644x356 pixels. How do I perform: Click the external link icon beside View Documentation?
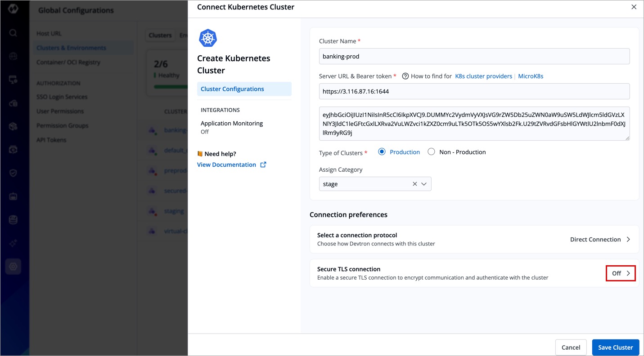coord(263,165)
